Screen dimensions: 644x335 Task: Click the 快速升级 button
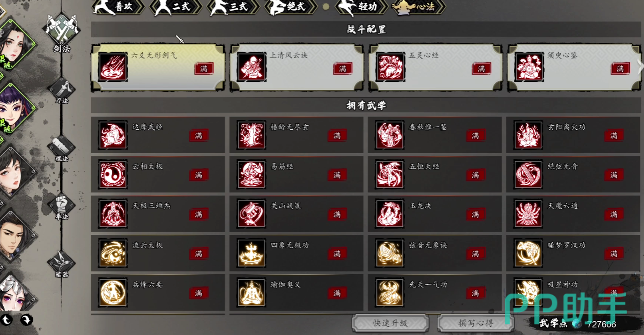coord(390,323)
